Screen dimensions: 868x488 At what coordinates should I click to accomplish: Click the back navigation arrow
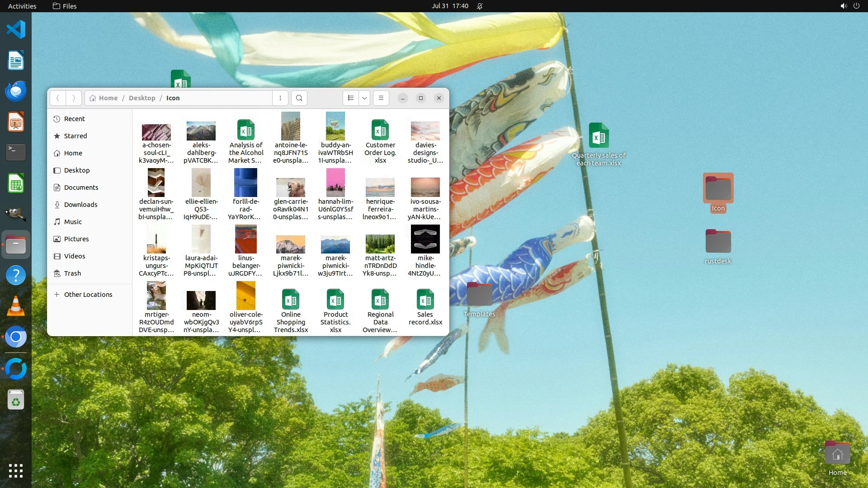(x=57, y=98)
